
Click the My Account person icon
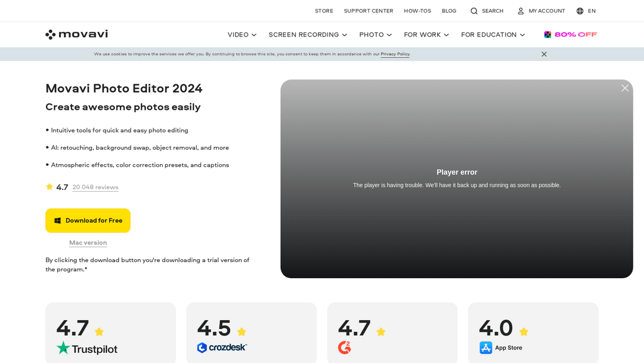coord(521,11)
